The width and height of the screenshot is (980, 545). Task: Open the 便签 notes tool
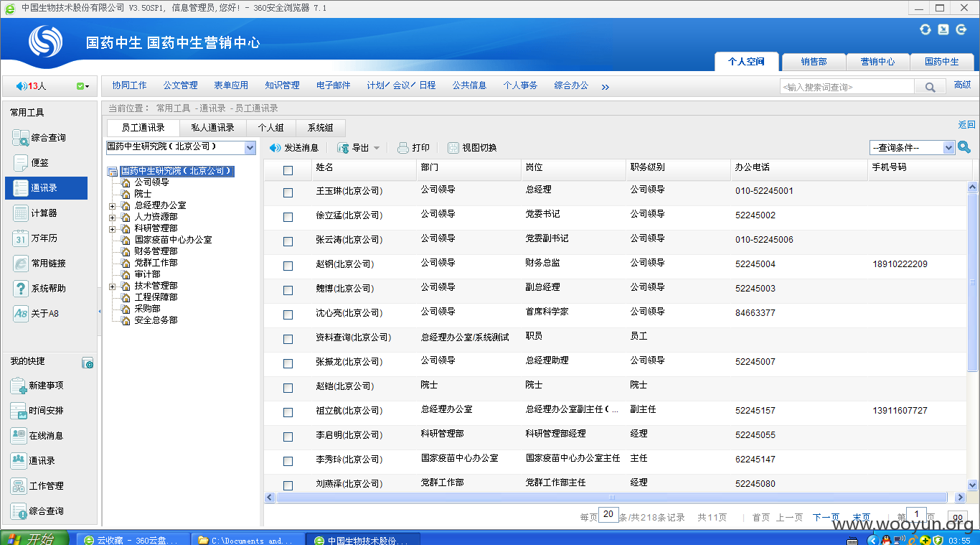coord(31,163)
